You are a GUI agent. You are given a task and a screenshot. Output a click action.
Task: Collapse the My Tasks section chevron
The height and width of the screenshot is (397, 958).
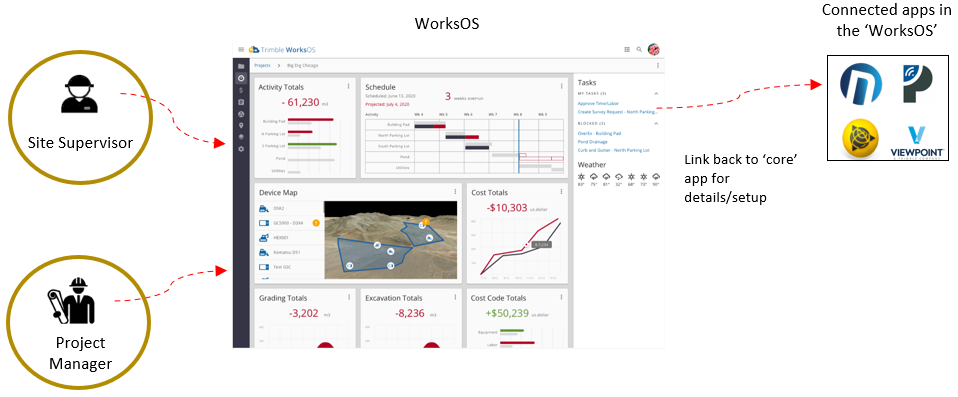pos(656,93)
